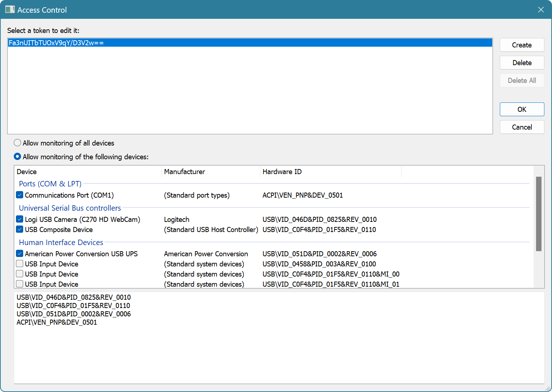This screenshot has width=552, height=392.
Task: Click the Delete button
Action: click(x=522, y=63)
